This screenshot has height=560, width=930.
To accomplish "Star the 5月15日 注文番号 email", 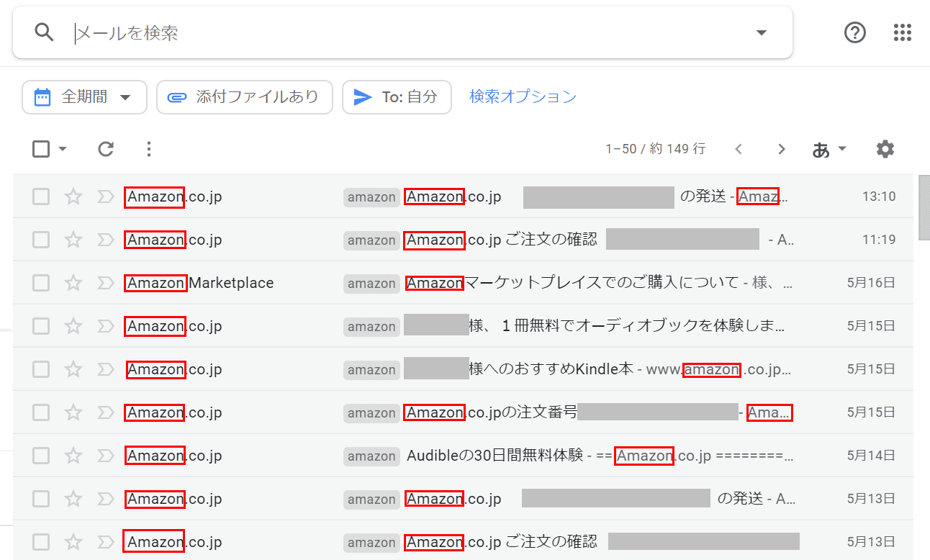I will pos(73,412).
